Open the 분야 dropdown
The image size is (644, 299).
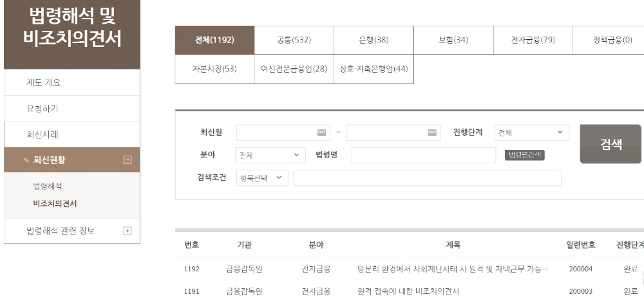(x=270, y=155)
